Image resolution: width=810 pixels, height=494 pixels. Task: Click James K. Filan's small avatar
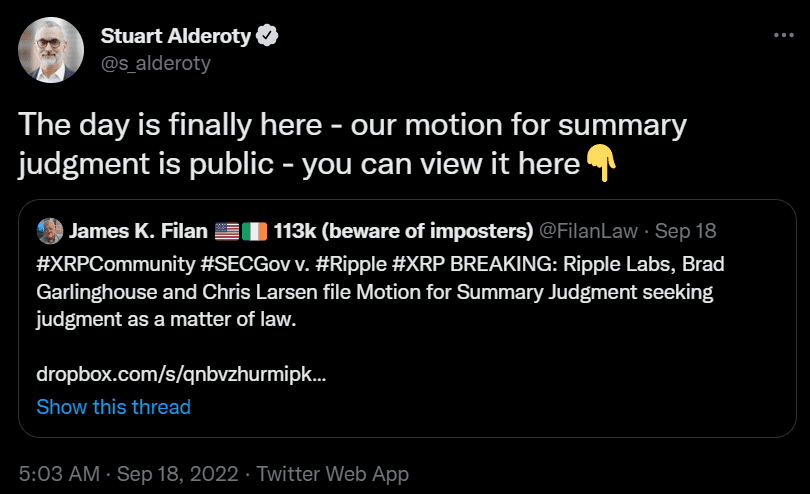coord(48,232)
